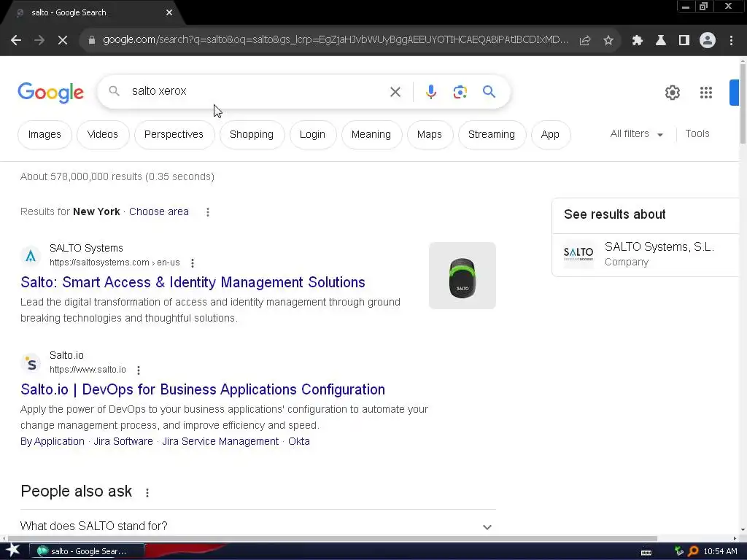Bookmark this page with the star
This screenshot has width=747, height=560.
click(x=608, y=41)
